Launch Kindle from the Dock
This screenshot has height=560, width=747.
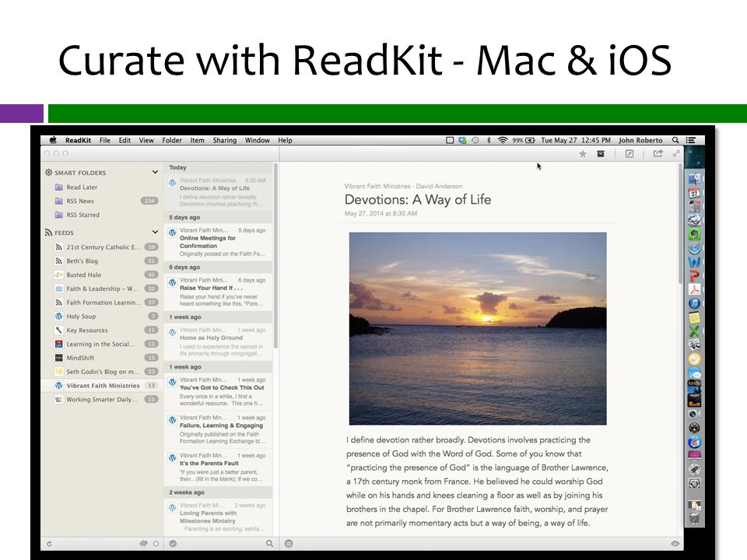694,386
